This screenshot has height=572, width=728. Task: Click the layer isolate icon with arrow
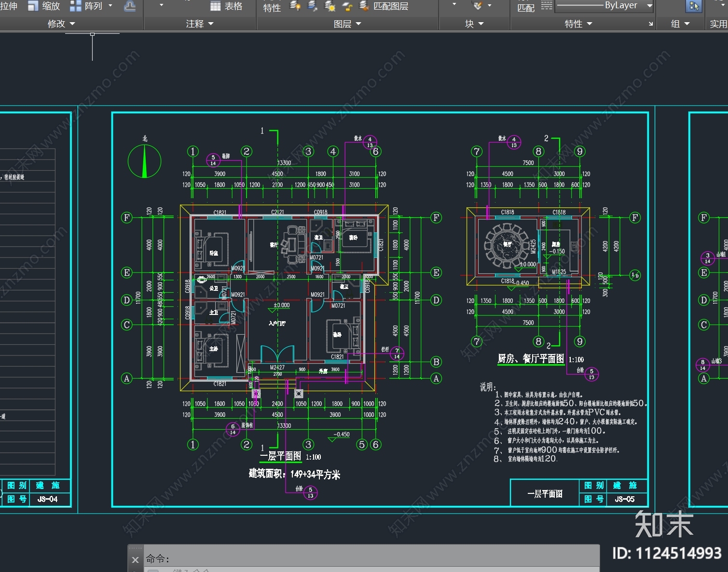coord(313,6)
